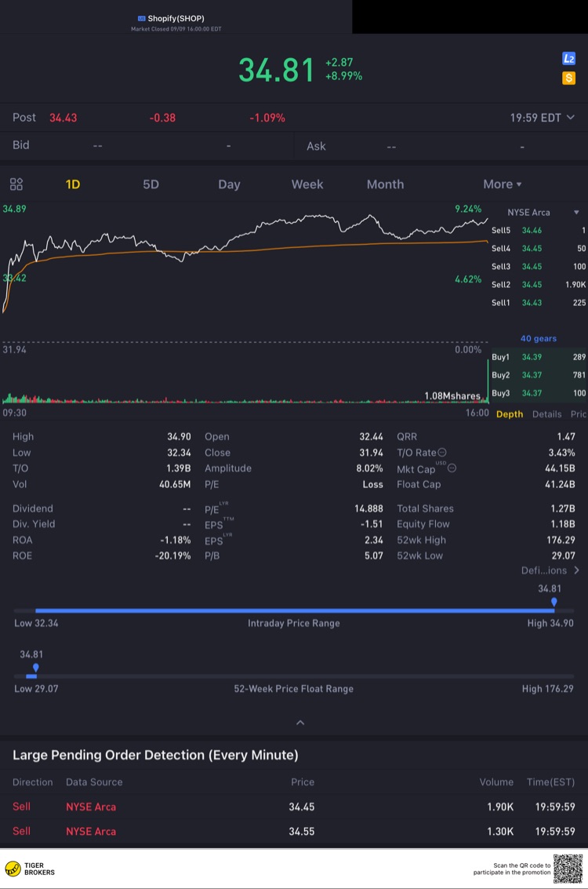Tap the Shopify(SHOP) title
This screenshot has width=588, height=889.
pos(176,19)
